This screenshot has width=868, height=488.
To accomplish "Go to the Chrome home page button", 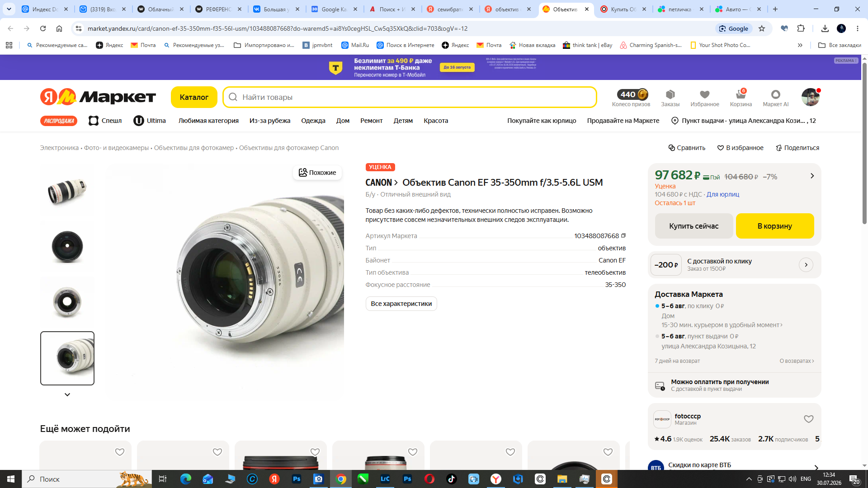I will [59, 28].
